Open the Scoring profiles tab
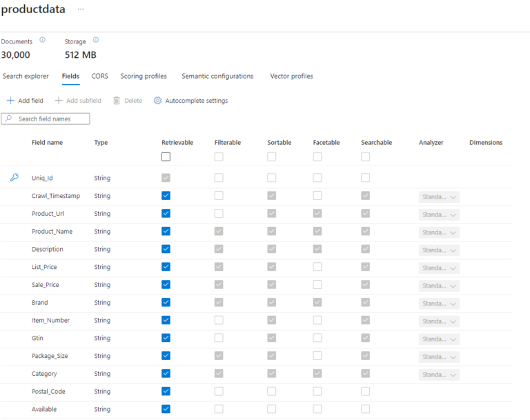530x420 pixels. point(144,77)
